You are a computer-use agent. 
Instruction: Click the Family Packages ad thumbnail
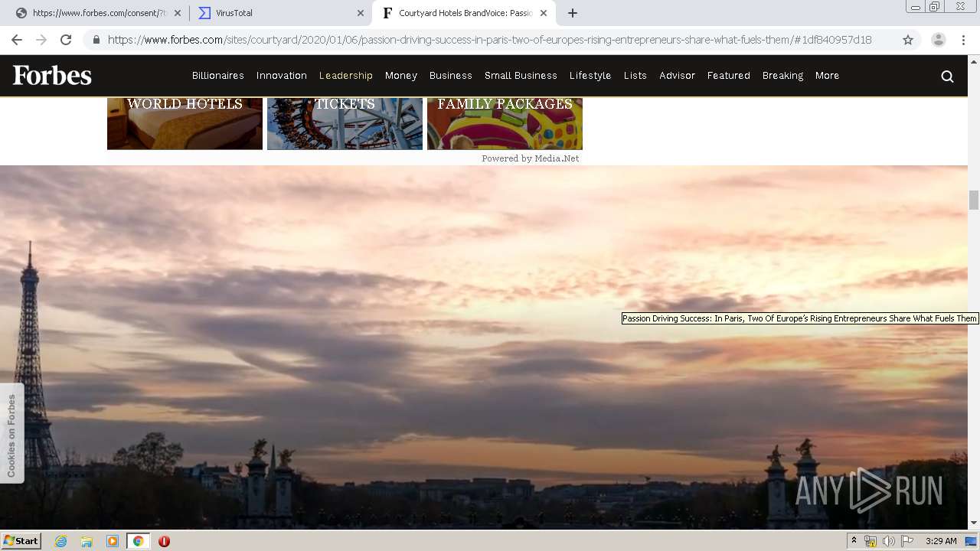pyautogui.click(x=505, y=123)
